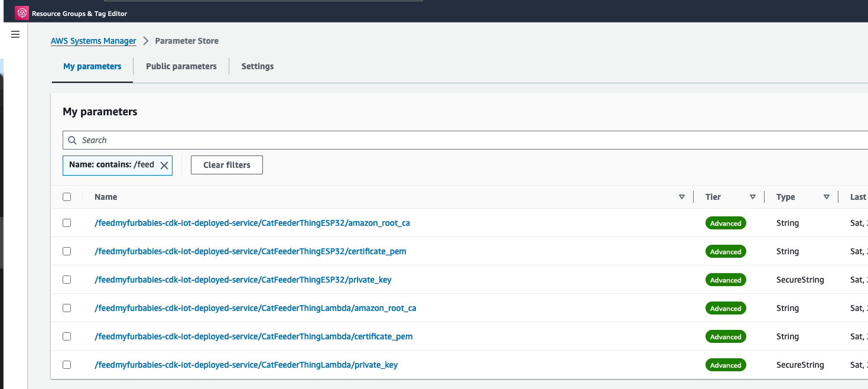Screen dimensions: 868x389
Task: Check the CatFeederThingLambda/certificate_pem row checkbox
Action: [67, 336]
